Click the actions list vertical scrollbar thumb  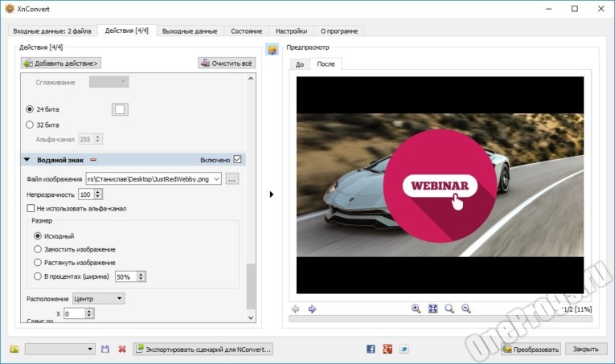click(x=251, y=286)
